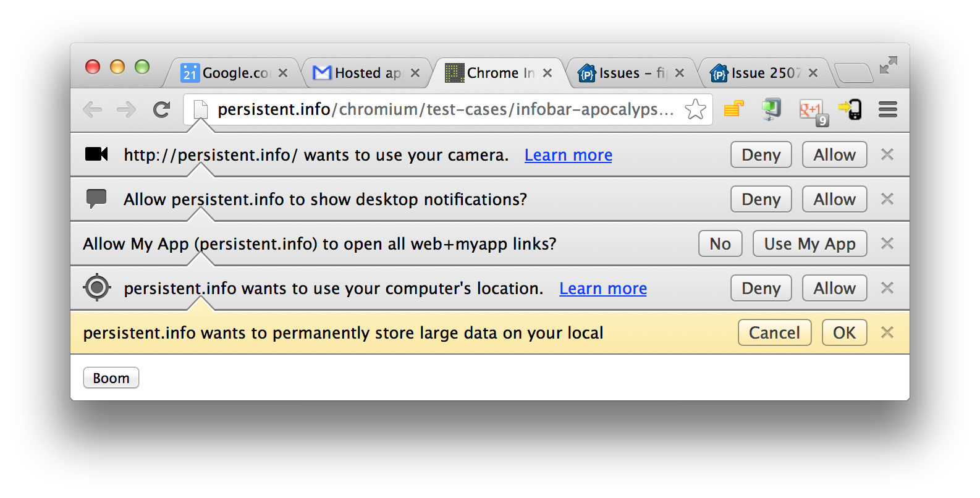Reload the page with the refresh icon
The image size is (980, 498).
click(162, 110)
